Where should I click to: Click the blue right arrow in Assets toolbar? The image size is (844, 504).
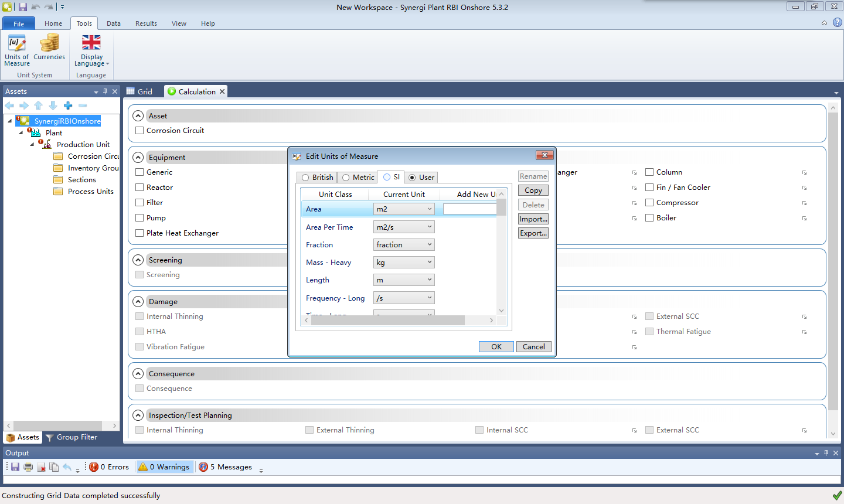[24, 105]
